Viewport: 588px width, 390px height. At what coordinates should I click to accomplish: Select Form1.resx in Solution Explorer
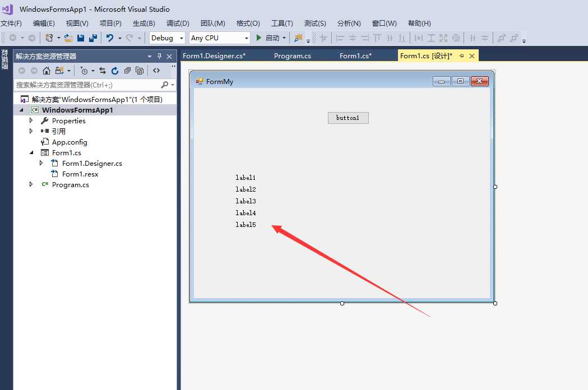point(80,174)
